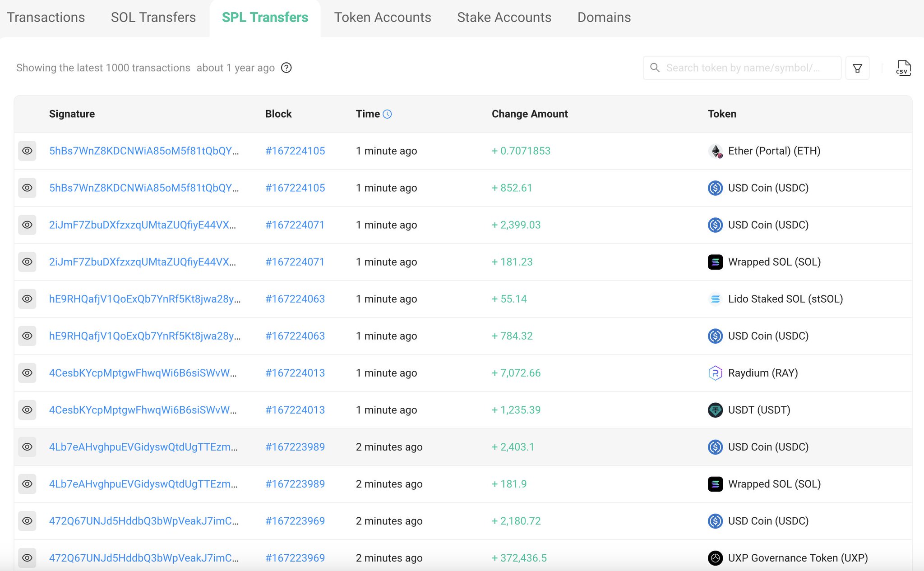
Task: Click the Lido Staked SOL icon
Action: pos(715,299)
